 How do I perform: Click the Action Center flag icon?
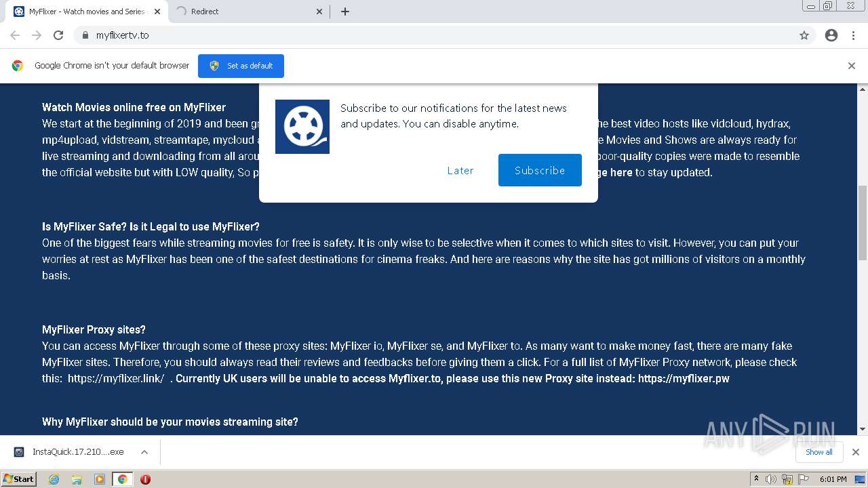click(803, 479)
